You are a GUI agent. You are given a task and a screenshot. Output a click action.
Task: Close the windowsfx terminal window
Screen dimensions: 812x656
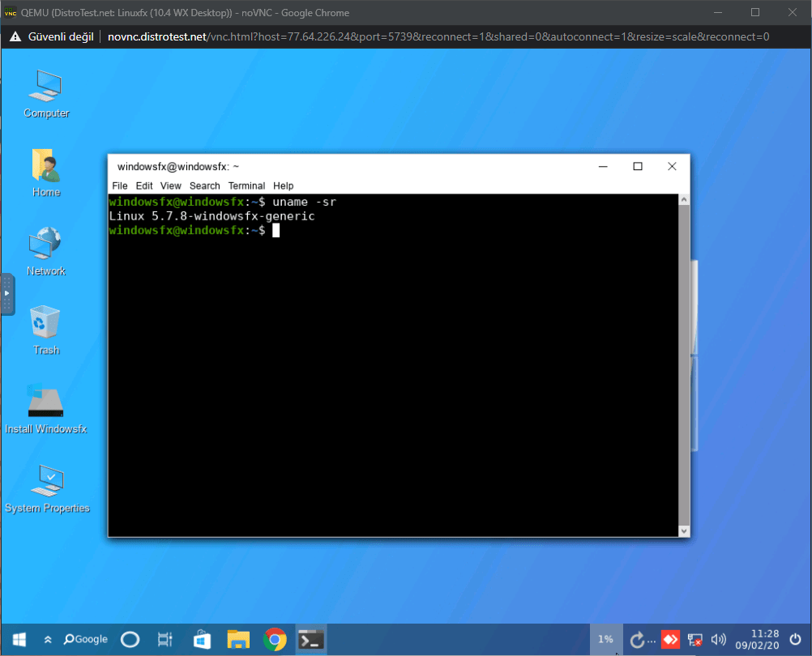click(x=672, y=167)
